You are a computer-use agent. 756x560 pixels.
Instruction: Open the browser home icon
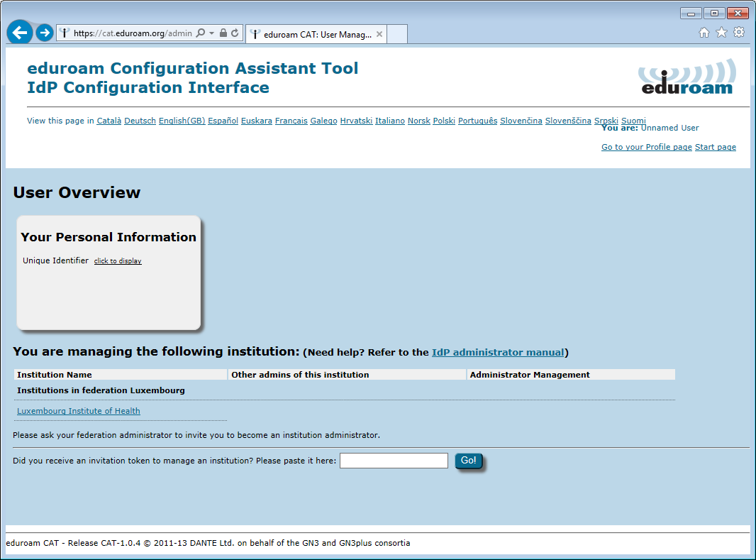click(704, 33)
